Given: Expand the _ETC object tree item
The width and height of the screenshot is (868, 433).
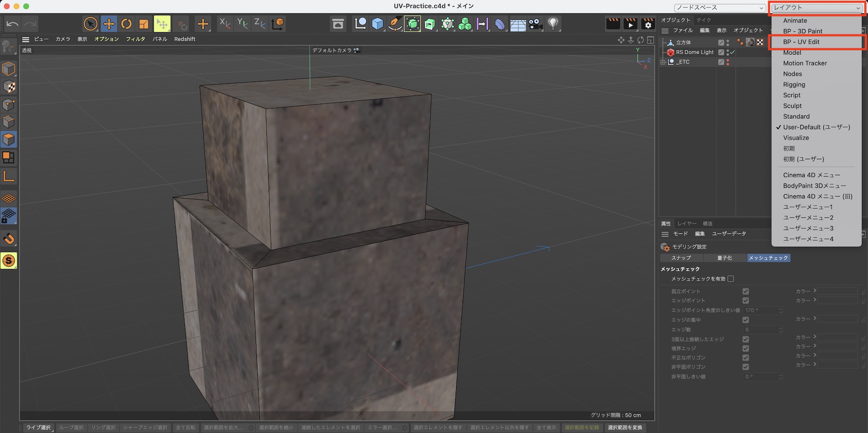Looking at the screenshot, I should click(663, 62).
